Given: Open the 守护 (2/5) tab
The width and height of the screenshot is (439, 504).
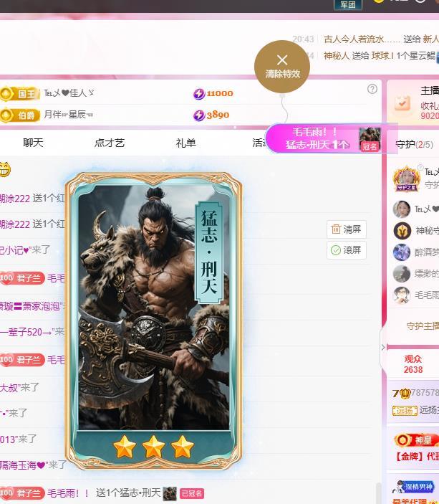Looking at the screenshot, I should [414, 144].
